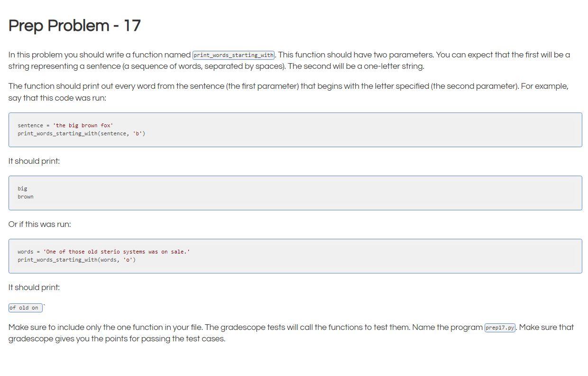Click the first It should print label
The height and width of the screenshot is (376, 588).
click(34, 161)
